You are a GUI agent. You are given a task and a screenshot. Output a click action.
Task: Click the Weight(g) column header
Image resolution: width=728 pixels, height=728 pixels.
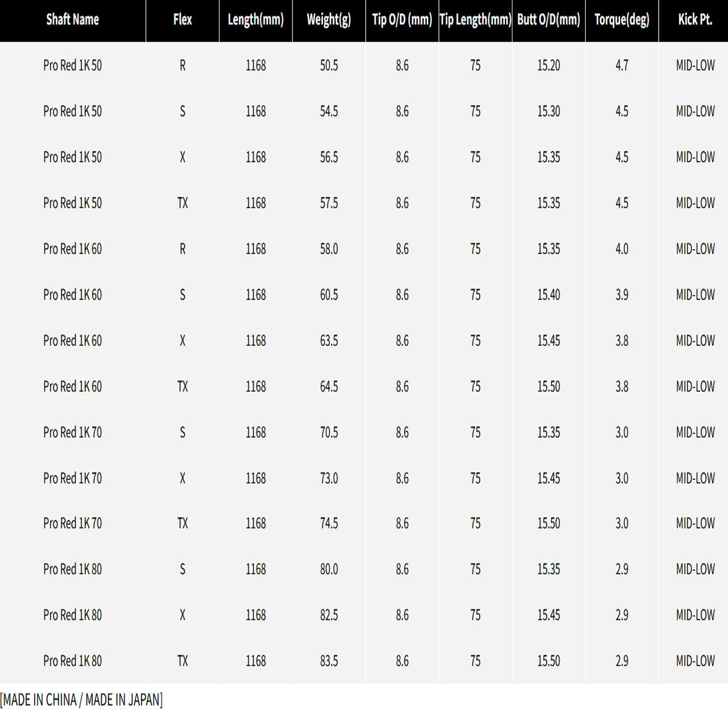pyautogui.click(x=329, y=19)
